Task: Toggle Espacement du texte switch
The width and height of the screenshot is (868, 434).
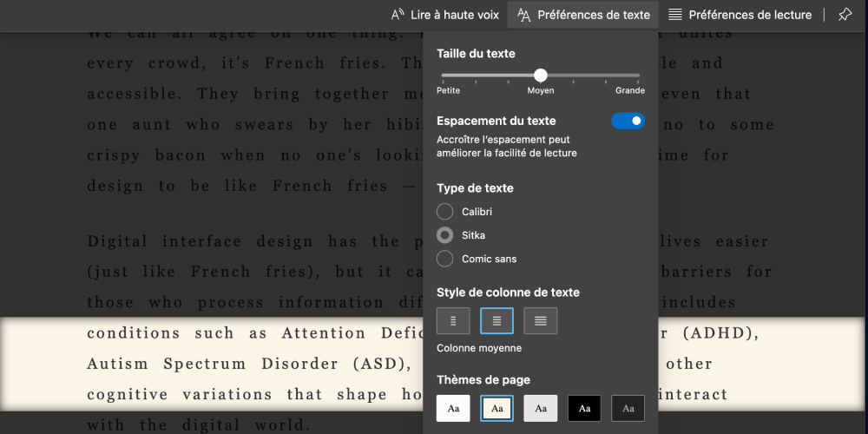Action: tap(628, 121)
